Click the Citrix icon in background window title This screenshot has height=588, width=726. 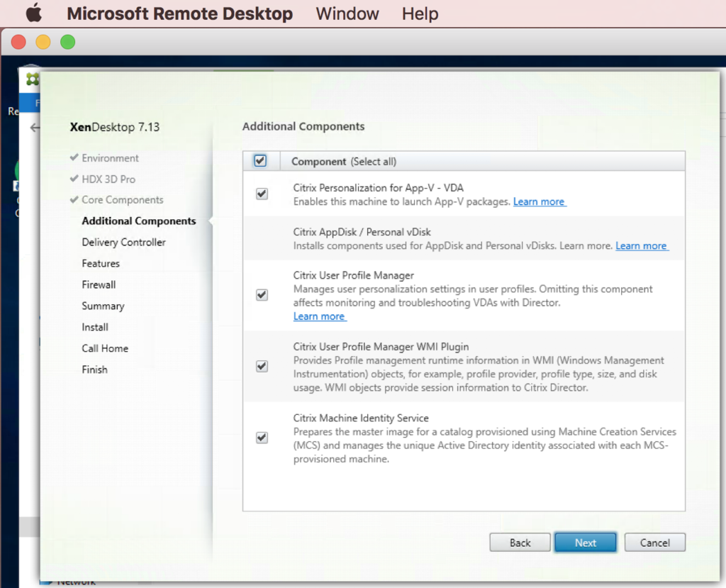pos(33,79)
